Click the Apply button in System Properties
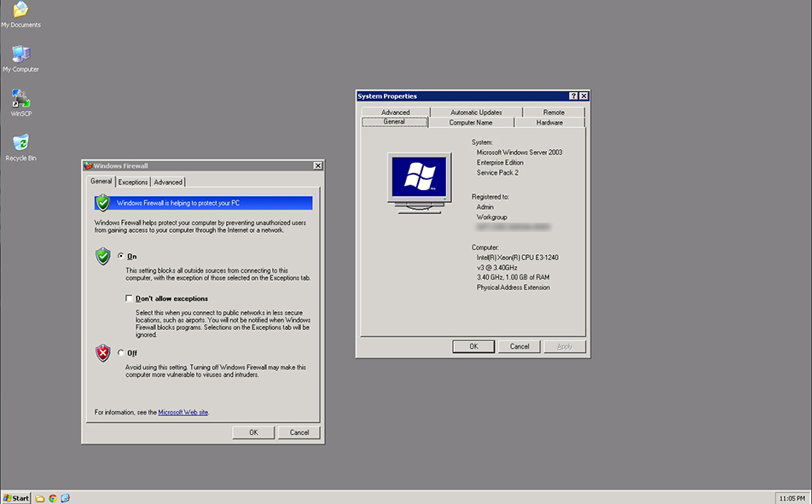Viewport: 812px width, 504px height. [565, 346]
